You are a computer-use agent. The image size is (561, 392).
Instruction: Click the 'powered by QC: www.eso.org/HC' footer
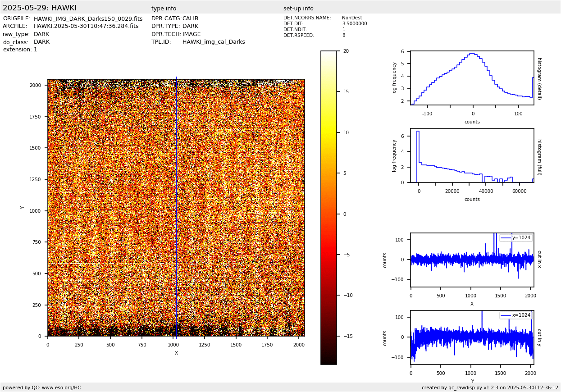(42, 387)
